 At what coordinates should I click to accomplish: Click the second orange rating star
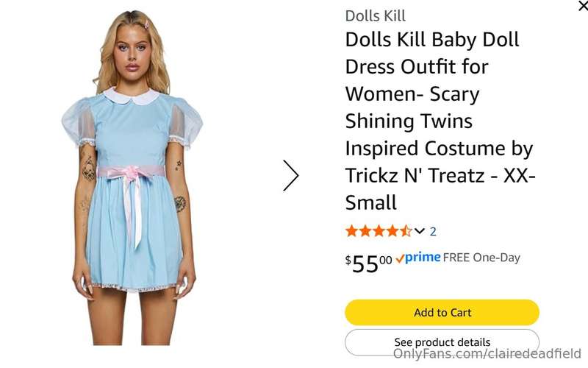(x=365, y=231)
